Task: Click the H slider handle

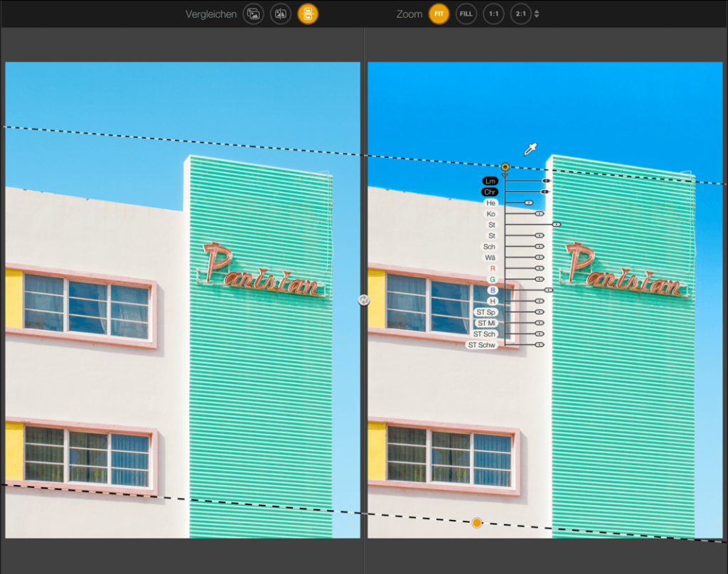Action: click(x=539, y=301)
